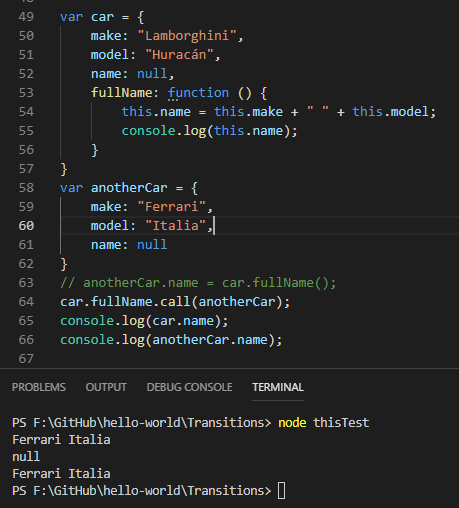The height and width of the screenshot is (508, 459).
Task: Click the "Italia" string on line 60
Action: click(176, 226)
